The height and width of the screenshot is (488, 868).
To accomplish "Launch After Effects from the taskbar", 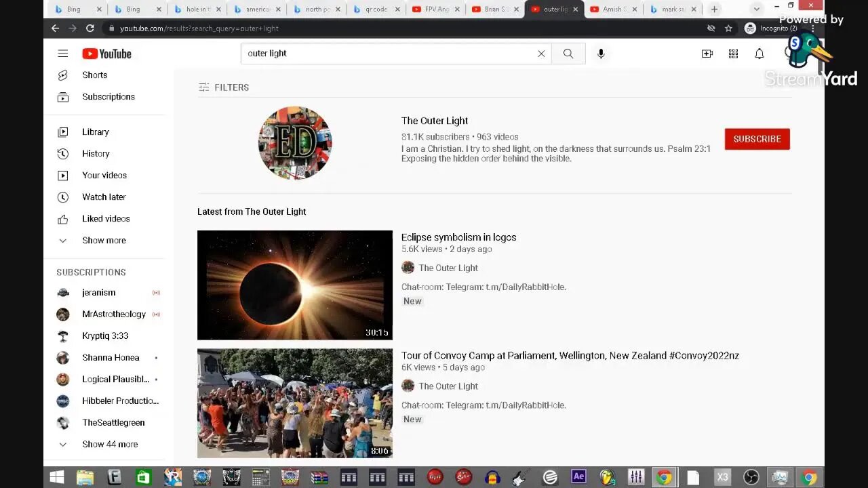I will tap(578, 477).
